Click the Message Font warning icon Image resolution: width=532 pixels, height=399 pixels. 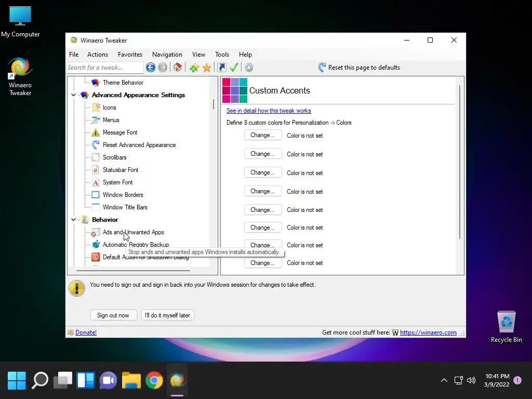[96, 132]
